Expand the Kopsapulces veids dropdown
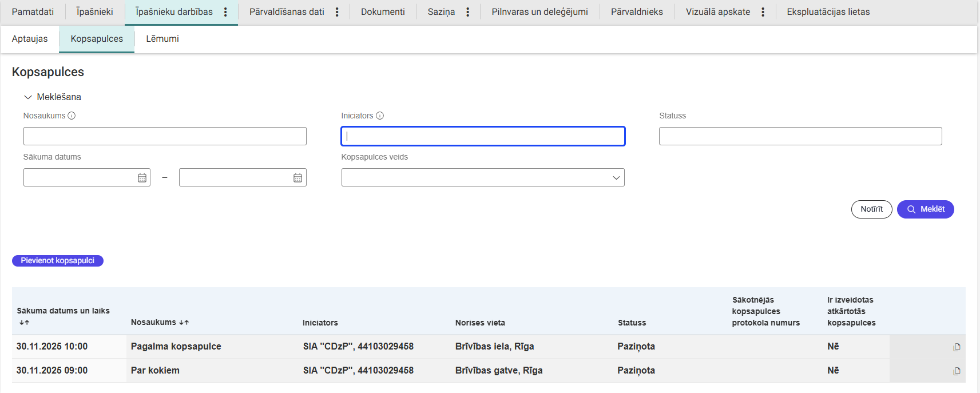This screenshot has width=980, height=393. [616, 178]
